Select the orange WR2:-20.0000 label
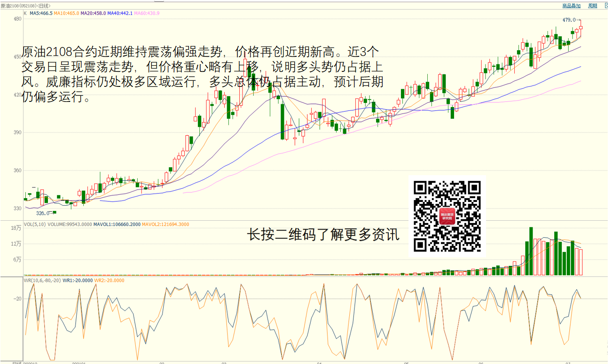The width and height of the screenshot is (612, 364). pos(110,280)
